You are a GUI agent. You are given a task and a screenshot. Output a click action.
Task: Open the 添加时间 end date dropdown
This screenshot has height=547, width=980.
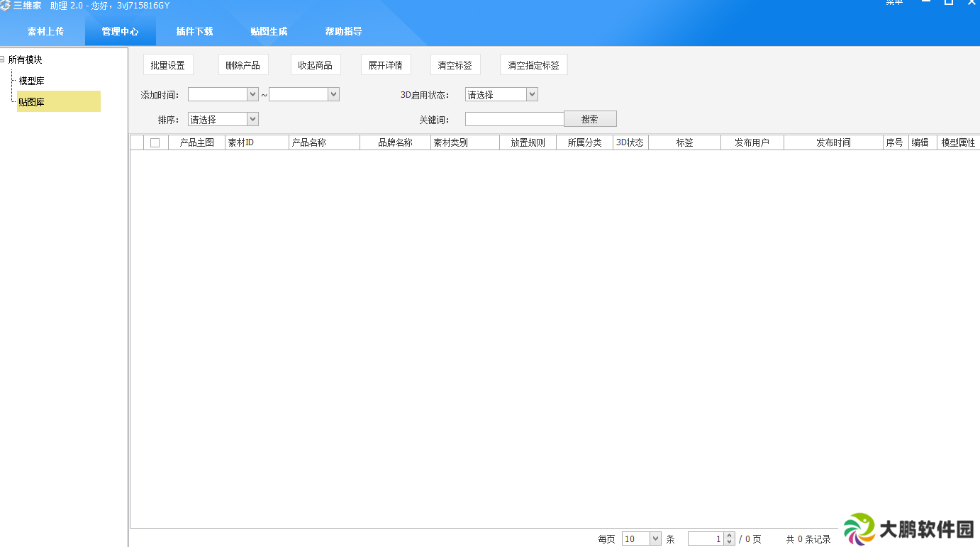pyautogui.click(x=333, y=94)
